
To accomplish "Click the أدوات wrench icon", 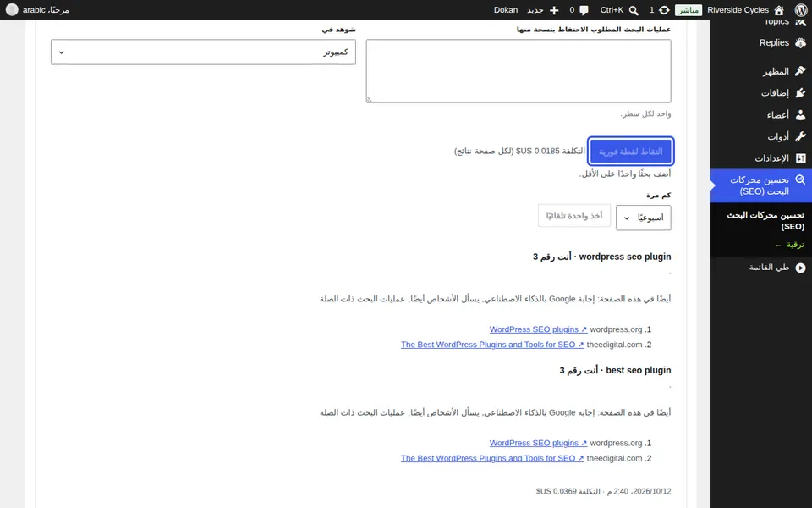I will click(x=800, y=136).
